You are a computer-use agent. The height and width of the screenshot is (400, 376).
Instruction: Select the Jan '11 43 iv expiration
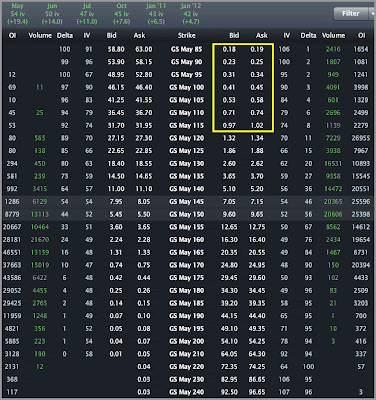[156, 14]
